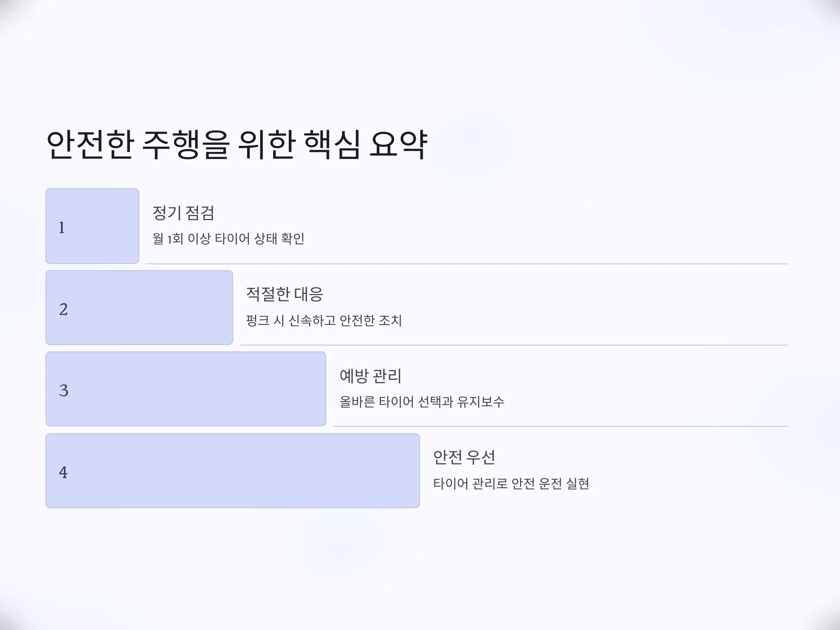Click the text 올바른 타이어 선택과 유지보수
The width and height of the screenshot is (840, 630).
[422, 402]
